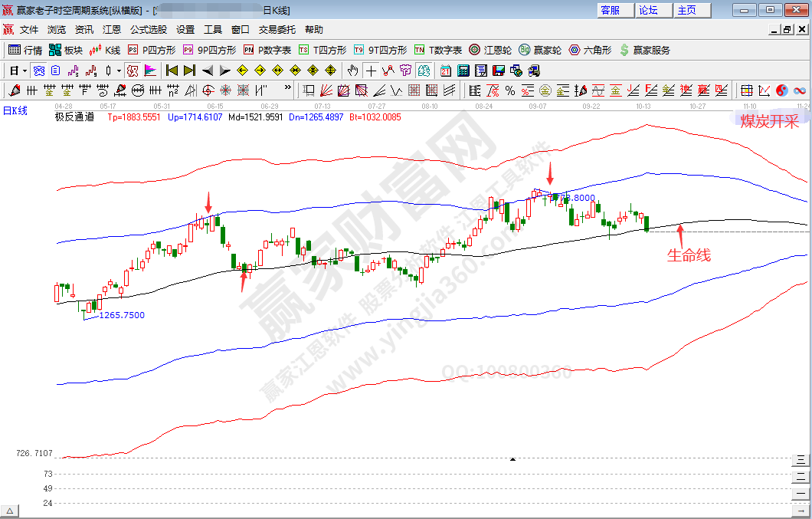Click the small black triangle timeline marker

(x=512, y=459)
